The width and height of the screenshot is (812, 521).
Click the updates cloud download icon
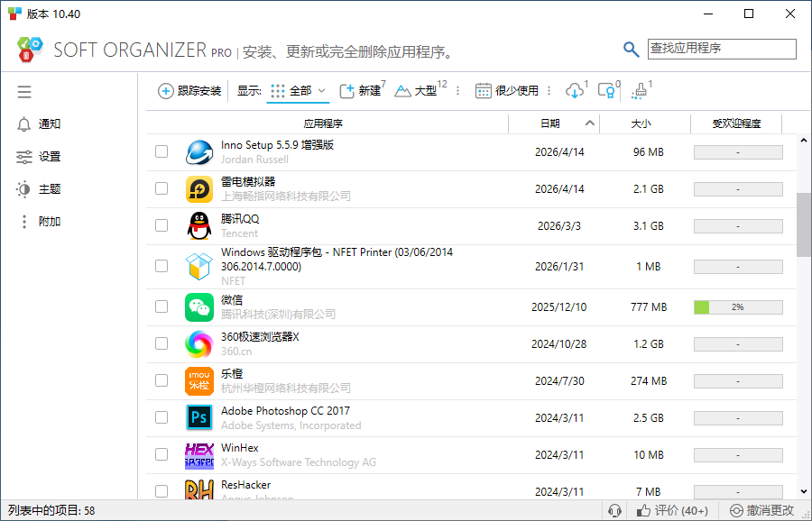[575, 91]
